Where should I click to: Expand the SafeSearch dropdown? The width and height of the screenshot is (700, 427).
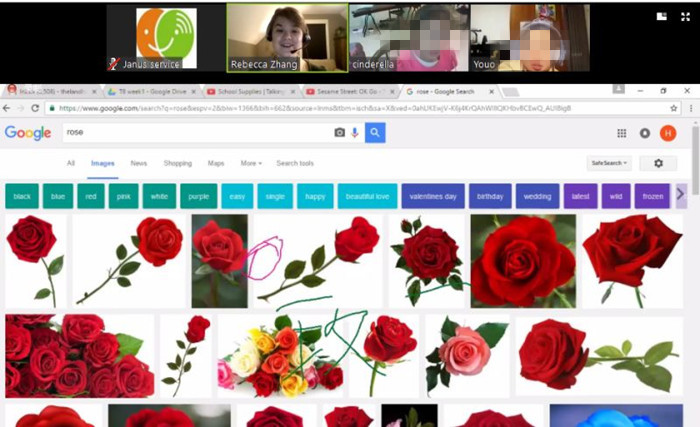609,163
